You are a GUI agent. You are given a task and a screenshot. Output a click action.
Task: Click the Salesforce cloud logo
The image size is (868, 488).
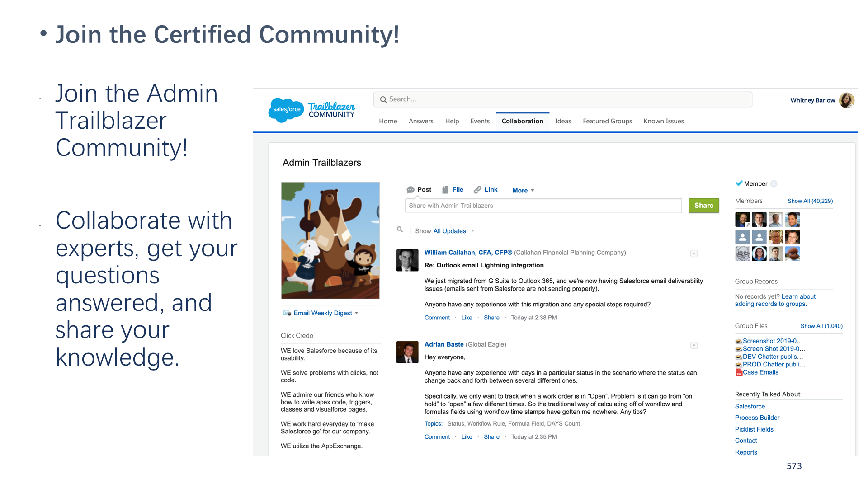click(x=286, y=110)
